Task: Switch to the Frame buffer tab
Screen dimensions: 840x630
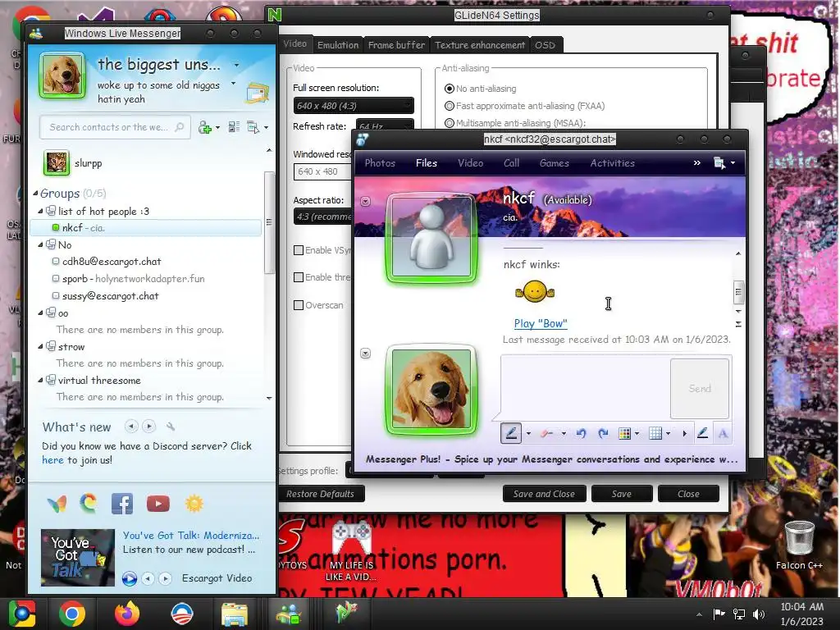Action: coord(396,45)
